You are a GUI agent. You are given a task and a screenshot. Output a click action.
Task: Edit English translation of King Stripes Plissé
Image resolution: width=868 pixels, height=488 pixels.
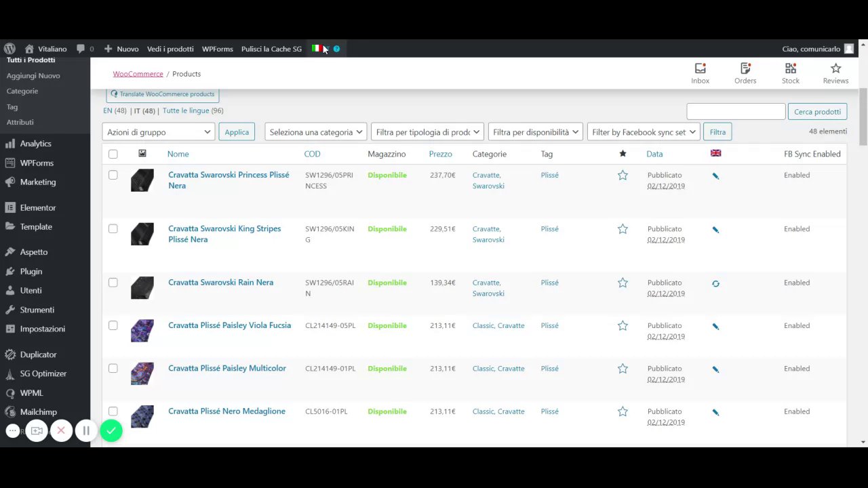(715, 230)
